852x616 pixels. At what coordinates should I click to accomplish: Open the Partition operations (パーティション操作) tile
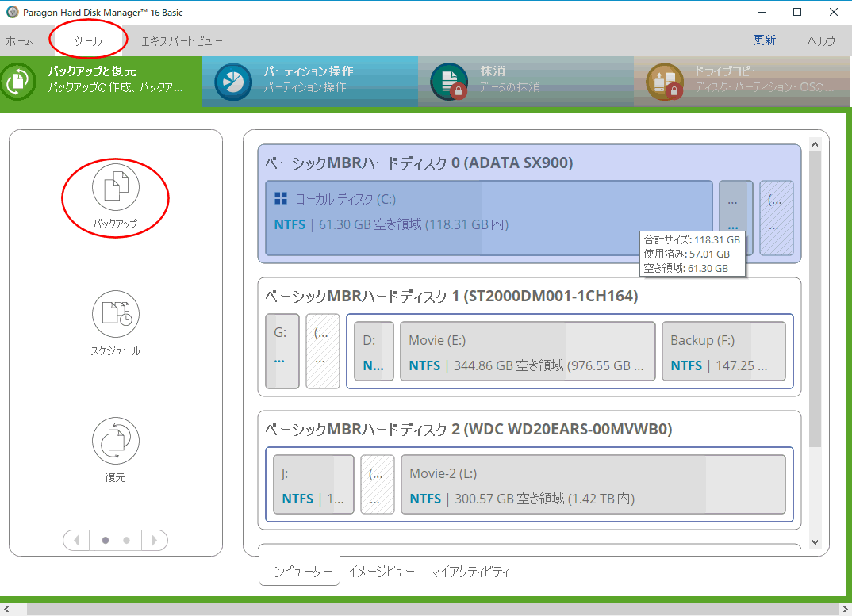tap(309, 79)
